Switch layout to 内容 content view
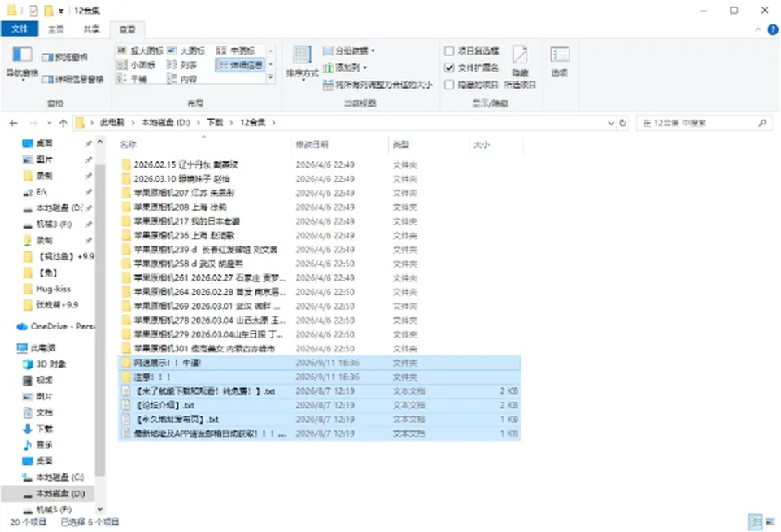 click(181, 79)
